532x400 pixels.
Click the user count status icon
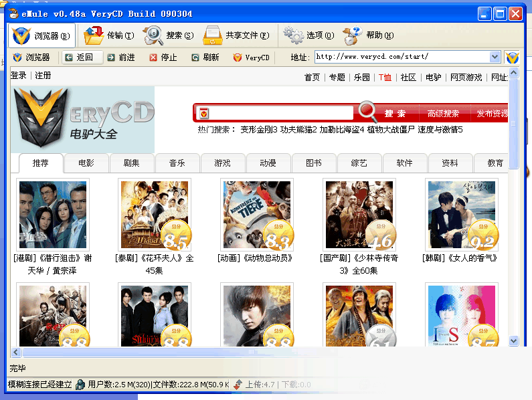click(80, 385)
